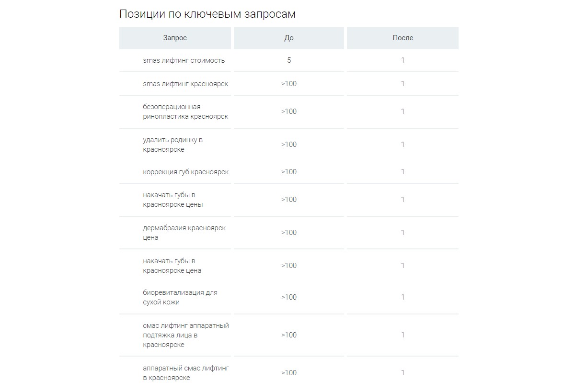Select 'smas лифтинг красноярск' query text
The width and height of the screenshot is (575, 392).
[x=185, y=84]
